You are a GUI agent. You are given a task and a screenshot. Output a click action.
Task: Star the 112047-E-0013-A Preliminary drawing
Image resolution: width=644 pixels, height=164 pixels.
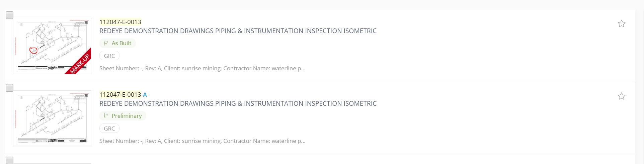[622, 96]
